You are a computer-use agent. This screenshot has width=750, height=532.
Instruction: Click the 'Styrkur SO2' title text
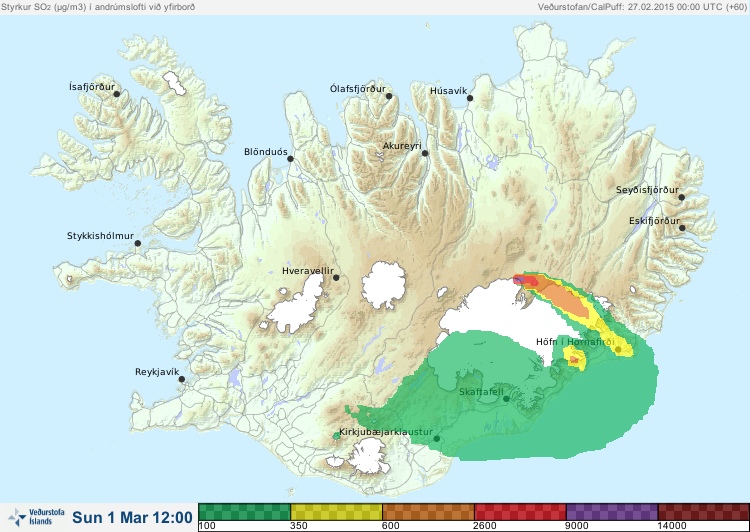coord(98,7)
